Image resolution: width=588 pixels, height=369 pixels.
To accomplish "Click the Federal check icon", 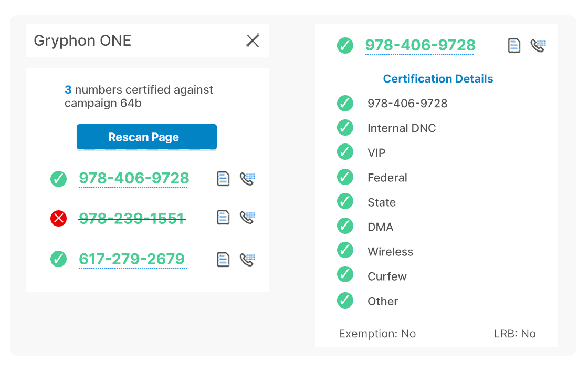I will (345, 177).
